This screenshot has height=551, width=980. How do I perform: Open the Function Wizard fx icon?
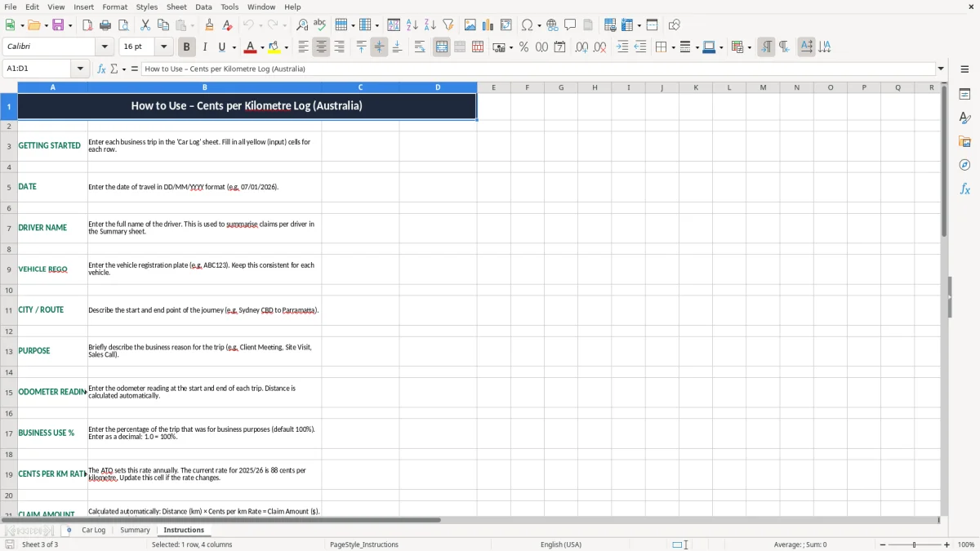(101, 69)
